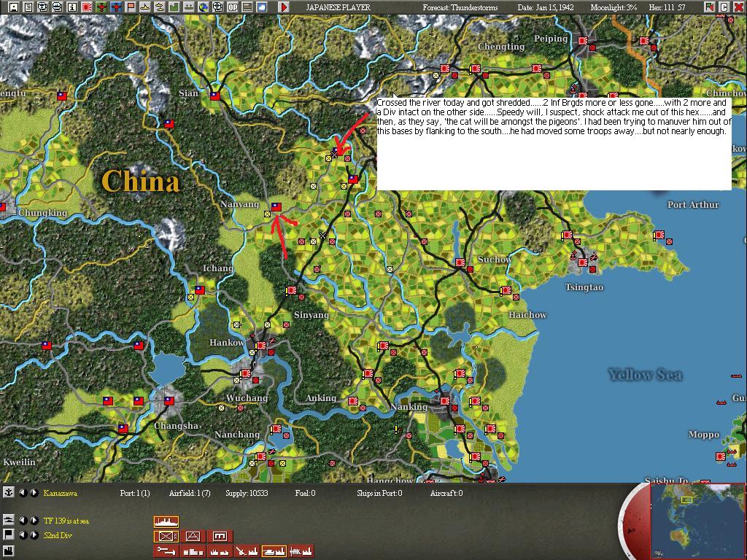Viewport: 747px width, 560px height.
Task: Click the red plane on green background icon
Action: point(101,7)
